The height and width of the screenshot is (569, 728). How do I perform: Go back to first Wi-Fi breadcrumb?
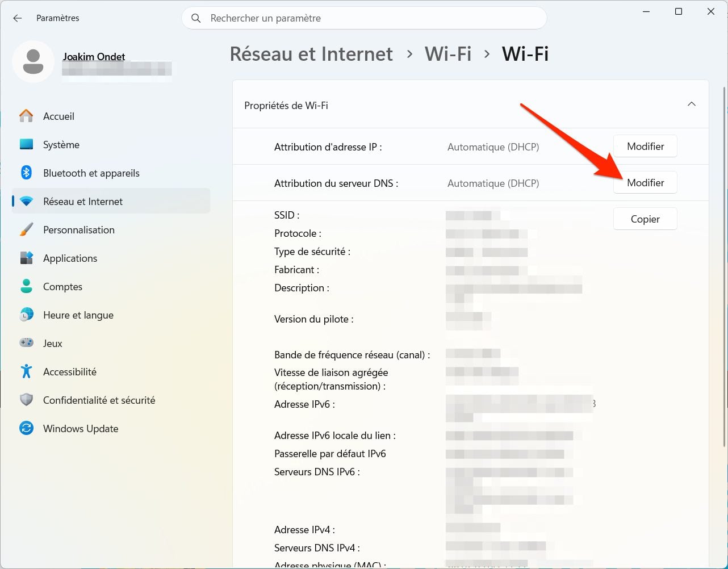point(448,54)
